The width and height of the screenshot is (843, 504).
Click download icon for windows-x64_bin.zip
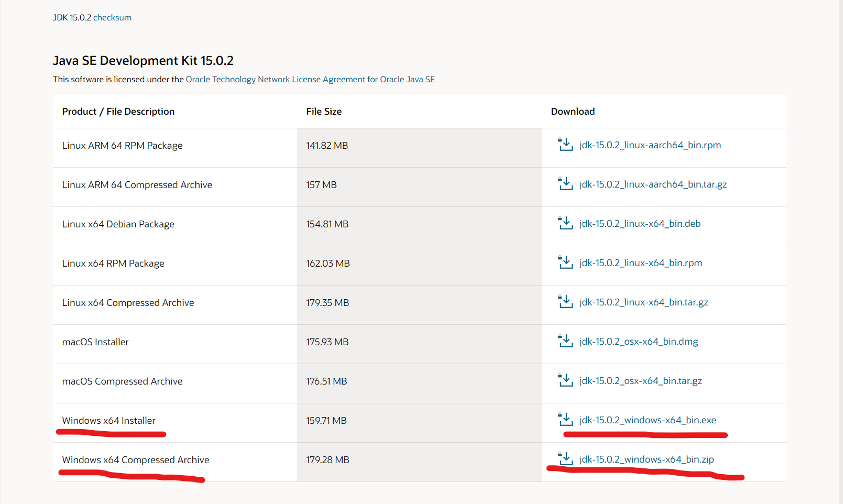click(565, 459)
